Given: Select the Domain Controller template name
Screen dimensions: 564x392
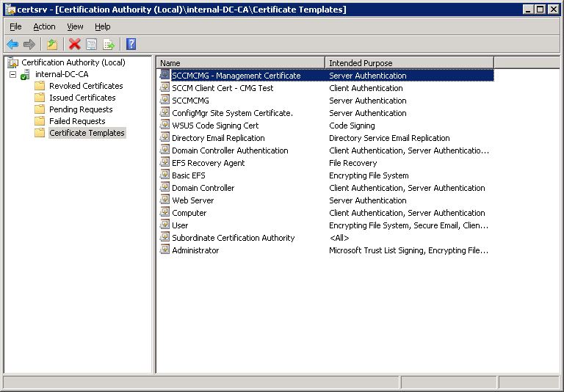Looking at the screenshot, I should tap(203, 188).
